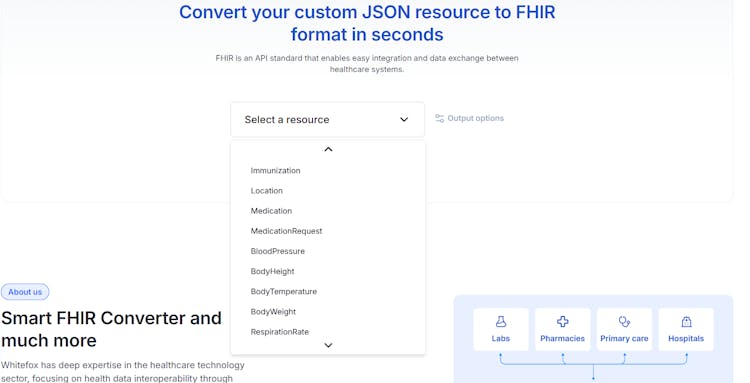This screenshot has width=750, height=383.
Task: Open the Select a resource dropdown
Action: pyautogui.click(x=328, y=120)
